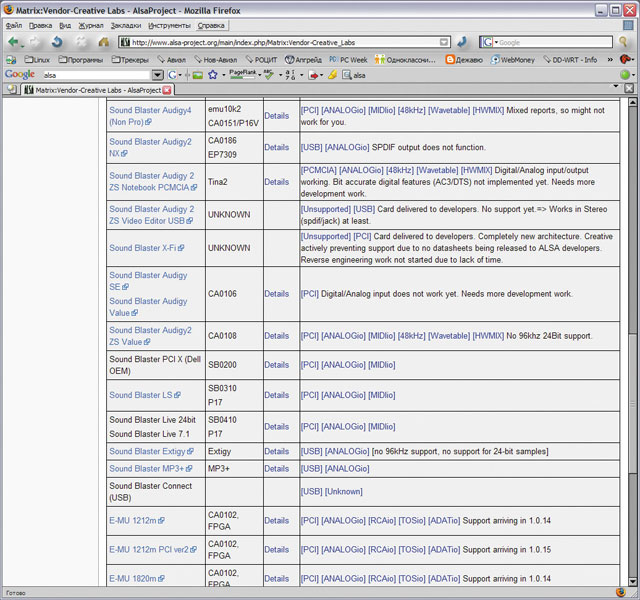Screen dimensions: 640x600
Task: Open the Файл menu
Action: tap(14, 25)
